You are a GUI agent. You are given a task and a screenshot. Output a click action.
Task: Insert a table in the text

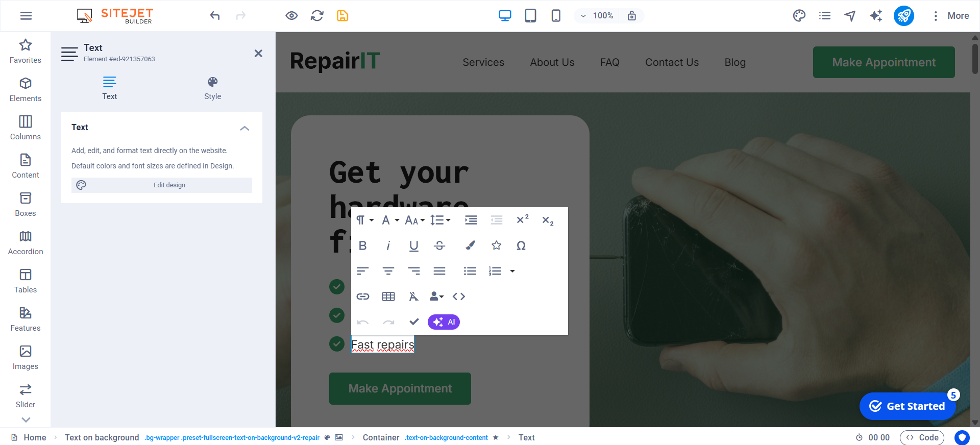pyautogui.click(x=388, y=296)
